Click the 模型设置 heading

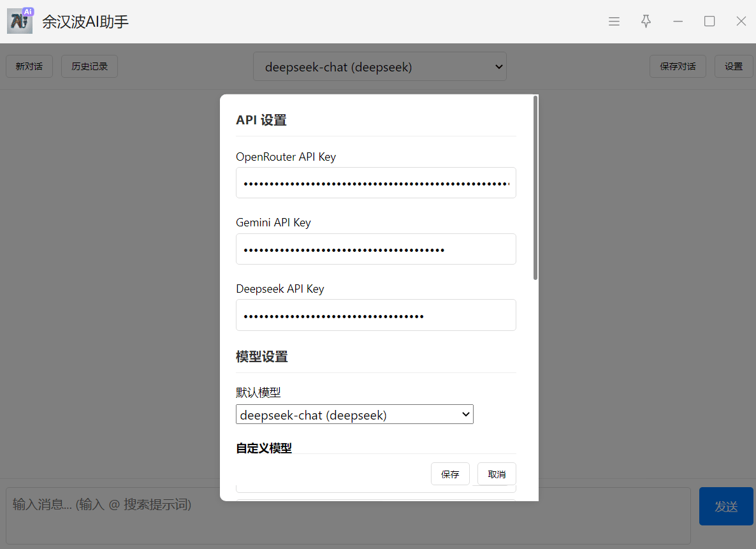click(262, 356)
